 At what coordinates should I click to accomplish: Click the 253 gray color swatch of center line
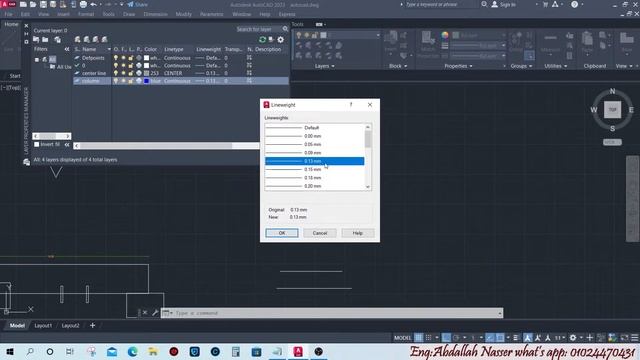point(147,73)
